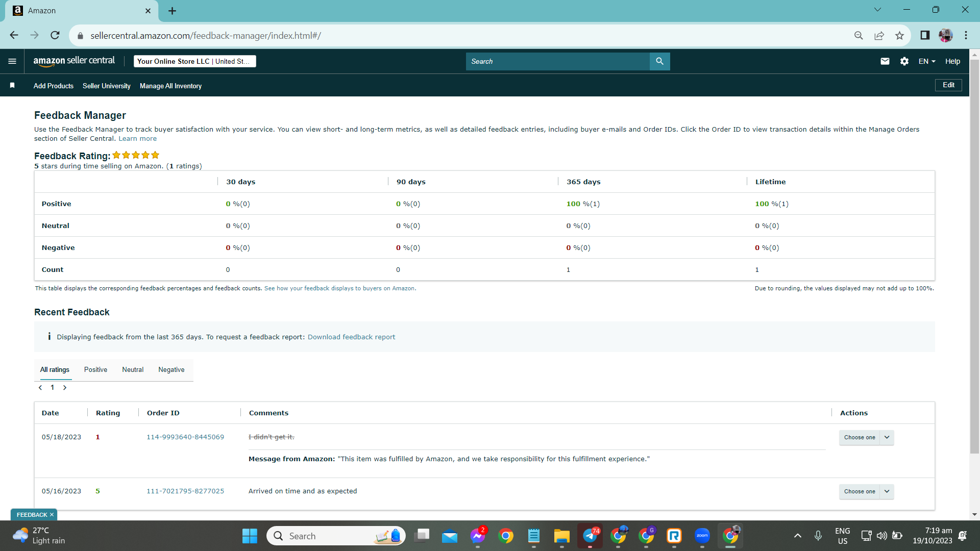Open the ENG US language indicator
The height and width of the screenshot is (551, 980).
tap(843, 536)
